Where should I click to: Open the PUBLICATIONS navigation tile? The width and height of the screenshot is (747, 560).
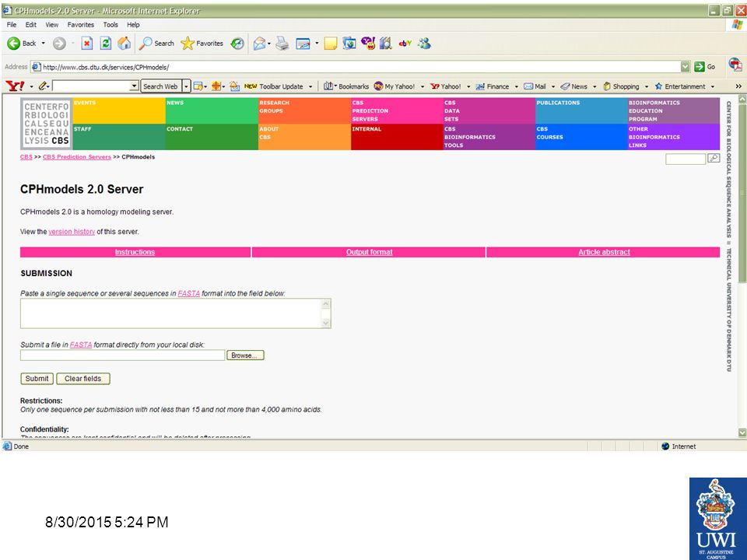(581, 110)
